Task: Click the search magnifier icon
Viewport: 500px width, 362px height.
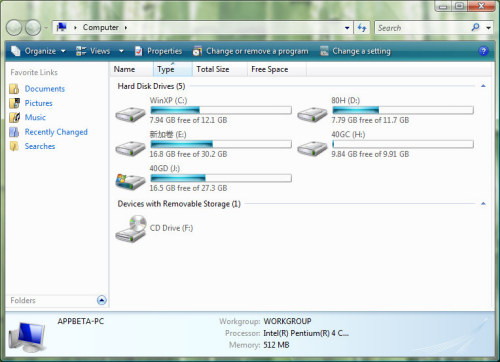Action: pos(476,27)
